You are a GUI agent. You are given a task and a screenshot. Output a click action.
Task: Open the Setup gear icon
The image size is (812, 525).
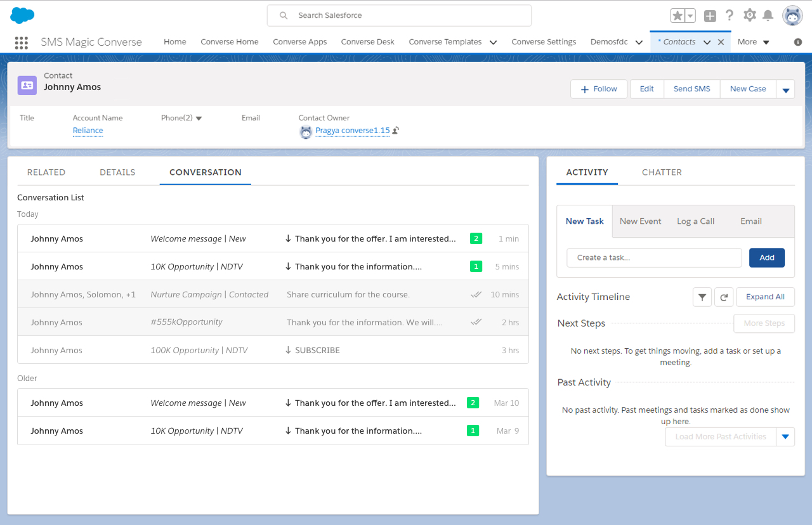click(x=749, y=15)
